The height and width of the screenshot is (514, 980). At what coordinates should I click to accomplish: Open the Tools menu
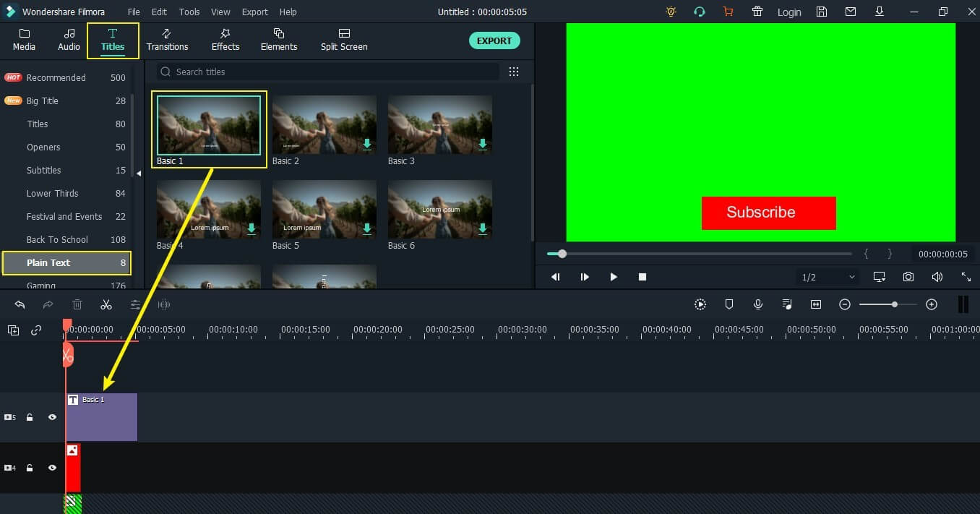189,12
